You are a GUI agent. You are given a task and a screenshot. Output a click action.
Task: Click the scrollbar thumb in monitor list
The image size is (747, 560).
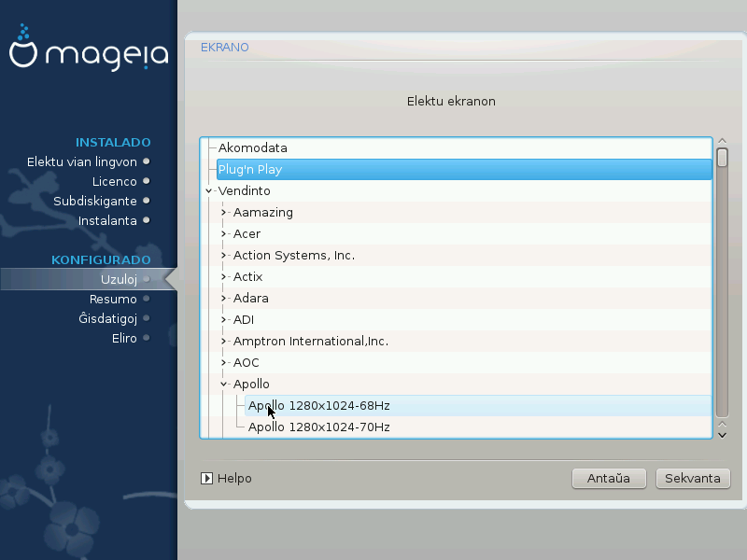[x=722, y=158]
